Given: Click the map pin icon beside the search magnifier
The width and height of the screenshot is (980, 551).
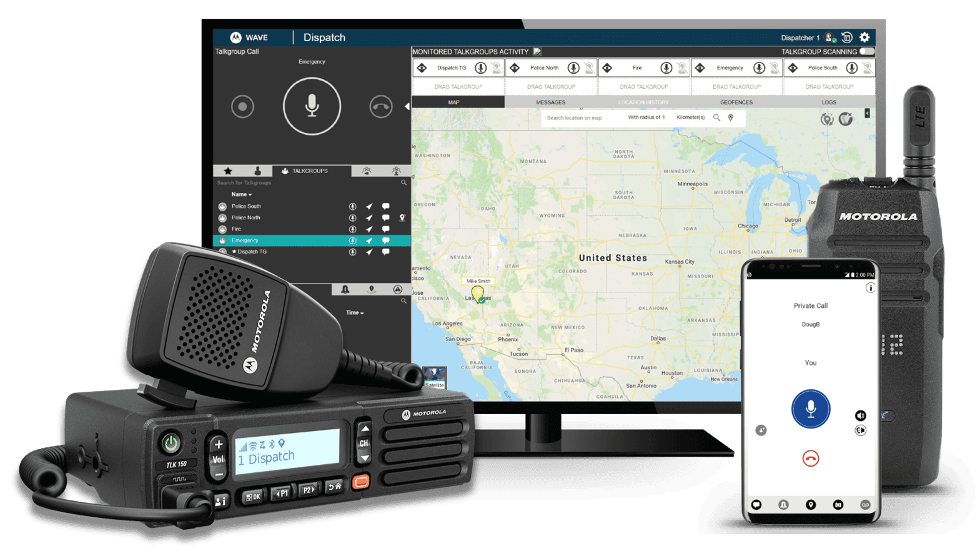Looking at the screenshot, I should click(730, 117).
